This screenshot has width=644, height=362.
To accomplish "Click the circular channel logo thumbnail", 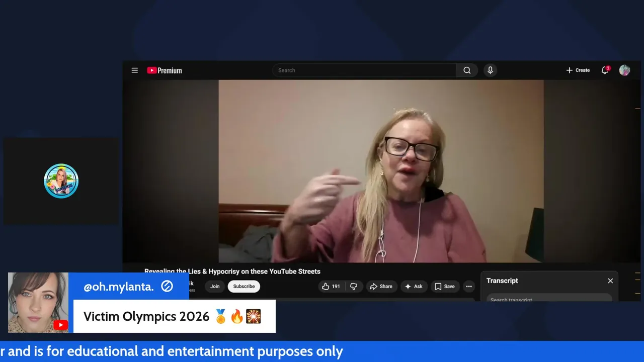I will pyautogui.click(x=61, y=181).
